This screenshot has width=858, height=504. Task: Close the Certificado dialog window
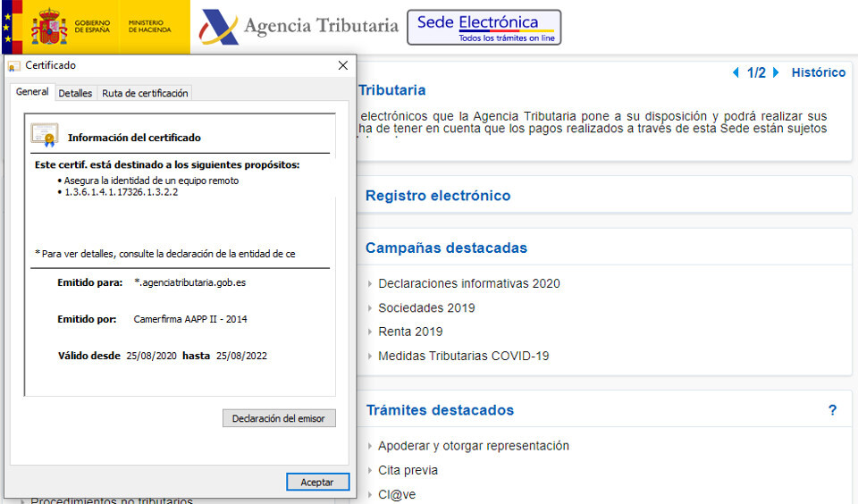point(343,65)
